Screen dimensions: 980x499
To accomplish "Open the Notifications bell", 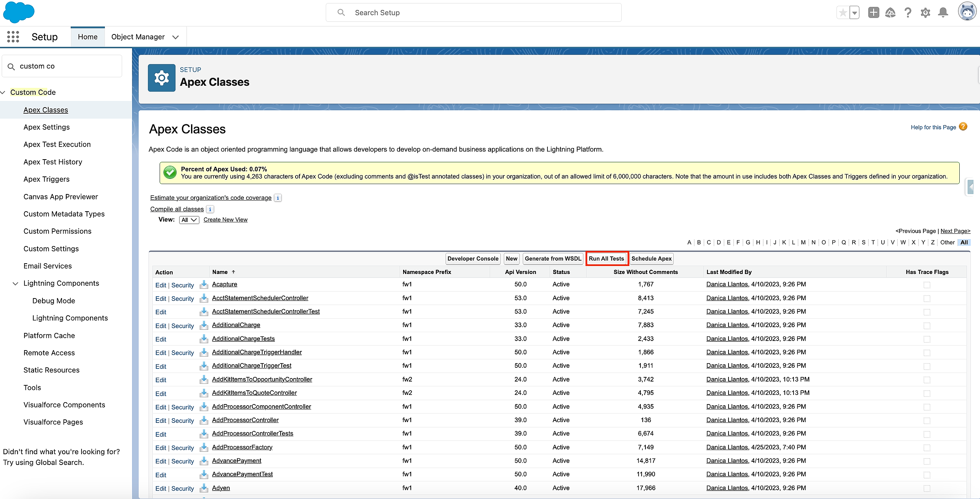I will (943, 13).
